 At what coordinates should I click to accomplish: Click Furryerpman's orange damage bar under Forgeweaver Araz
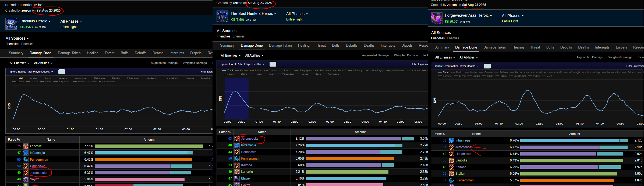point(567,180)
